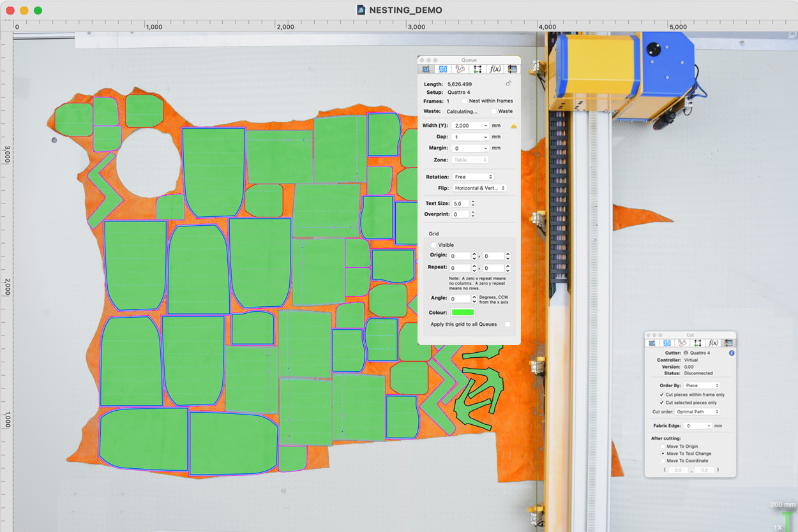Open the f(x) tab in Queue panel

pos(495,69)
